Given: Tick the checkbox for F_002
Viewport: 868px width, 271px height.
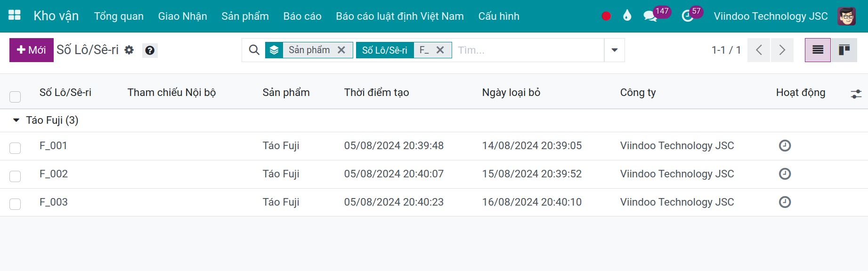Looking at the screenshot, I should pos(15,176).
